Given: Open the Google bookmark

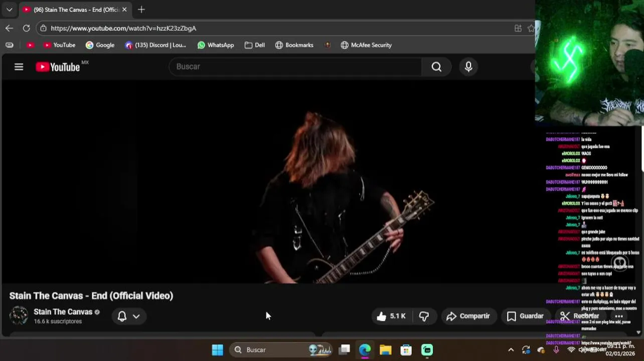Looking at the screenshot, I should pos(100,45).
